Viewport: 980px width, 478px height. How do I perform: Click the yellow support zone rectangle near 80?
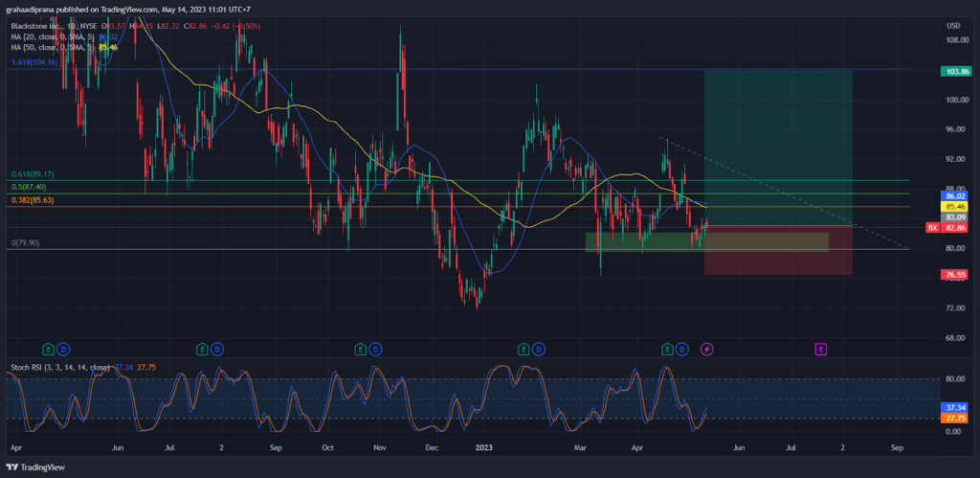[707, 242]
